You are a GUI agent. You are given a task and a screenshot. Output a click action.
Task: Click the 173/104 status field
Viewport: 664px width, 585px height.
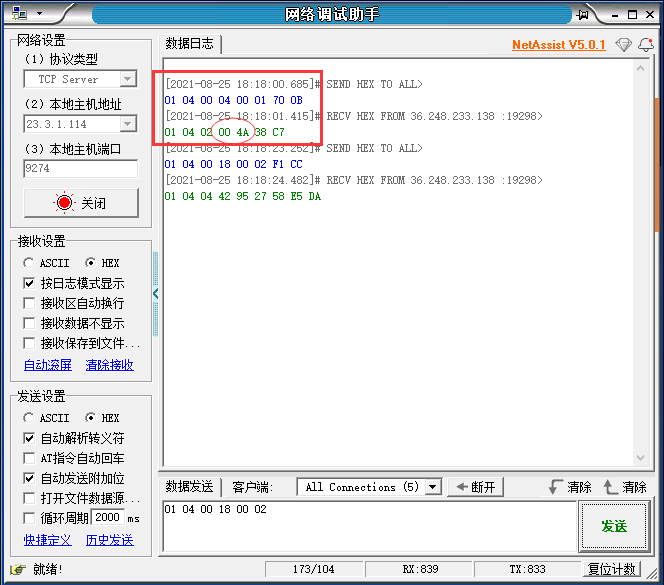click(313, 569)
